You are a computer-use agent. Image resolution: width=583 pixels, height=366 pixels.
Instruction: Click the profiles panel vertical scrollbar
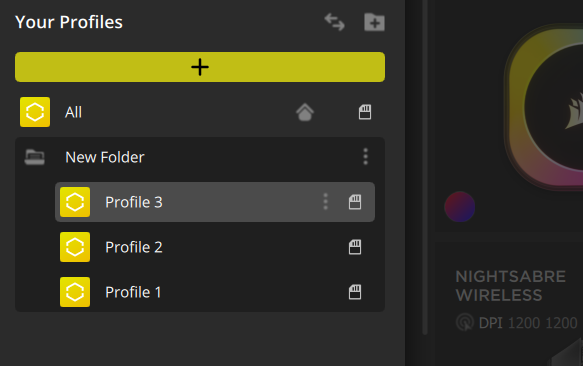(x=425, y=167)
